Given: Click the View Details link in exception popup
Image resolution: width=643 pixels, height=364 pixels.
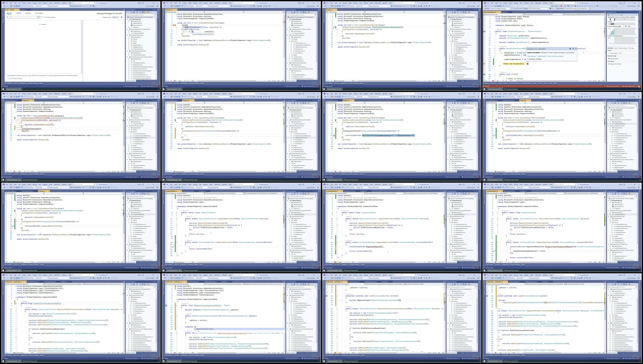Looking at the screenshot, I should [531, 56].
